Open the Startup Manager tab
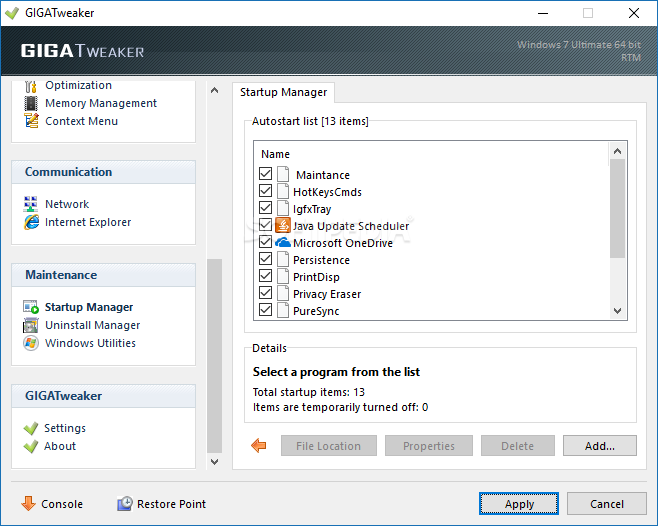This screenshot has height=526, width=658. pyautogui.click(x=283, y=92)
